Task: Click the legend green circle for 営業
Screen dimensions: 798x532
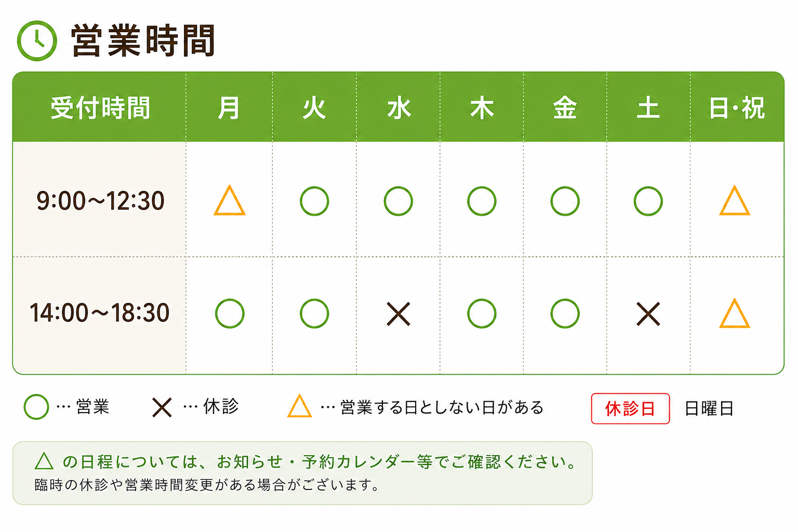Action: pos(36,407)
